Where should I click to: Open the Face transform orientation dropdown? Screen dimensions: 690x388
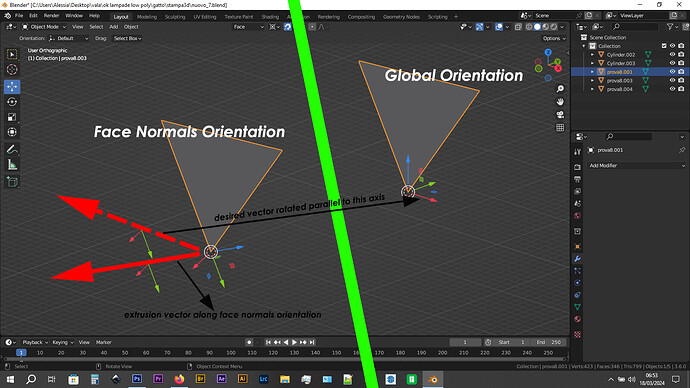tap(249, 27)
